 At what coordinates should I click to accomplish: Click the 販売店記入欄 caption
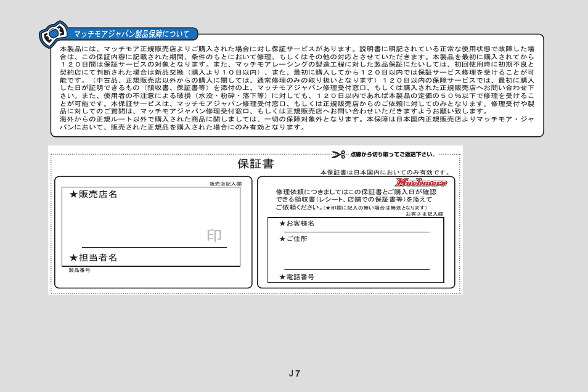(226, 184)
